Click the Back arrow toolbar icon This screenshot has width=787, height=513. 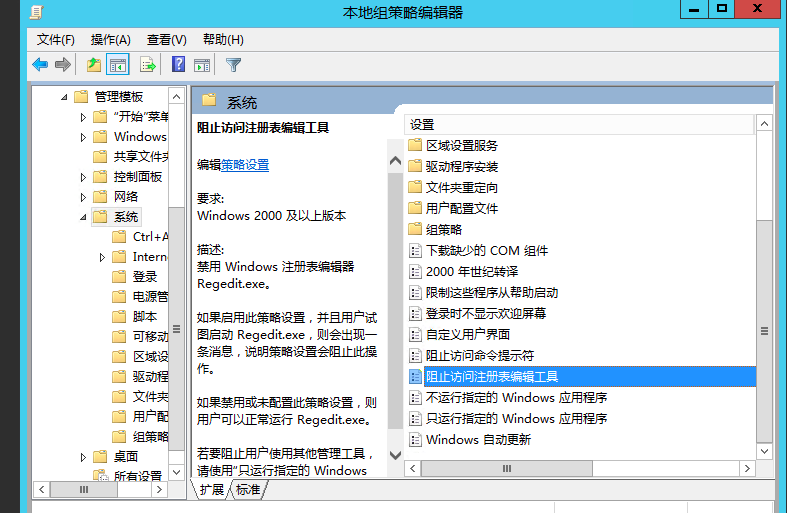point(40,65)
